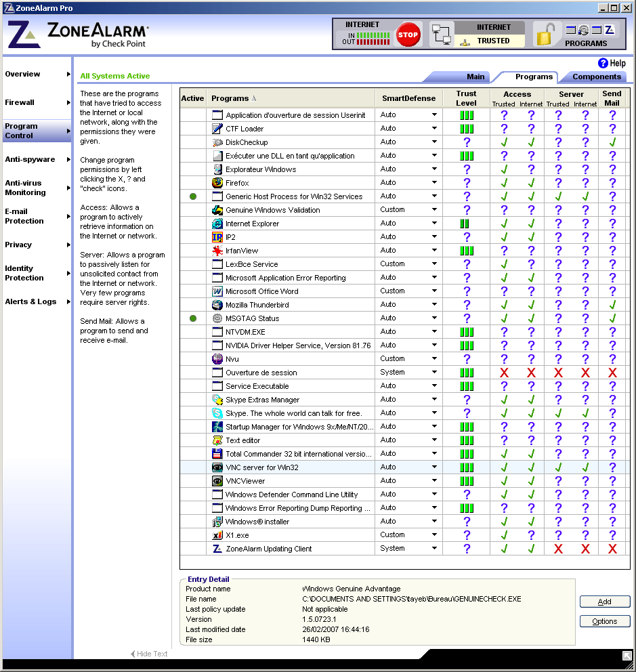The height and width of the screenshot is (672, 636).
Task: Expand the Firewall sidebar arrow
Action: click(68, 102)
